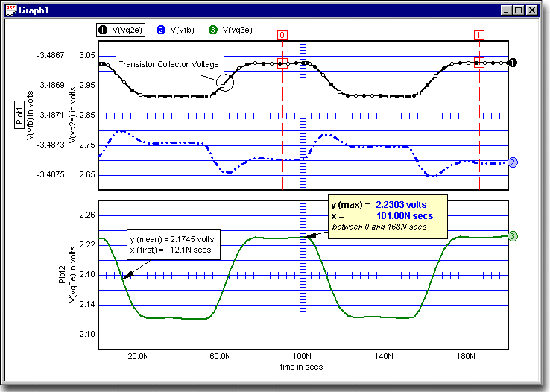Select the V(vq3e) legend marker 3
Screen dimensions: 550x392
[212, 30]
